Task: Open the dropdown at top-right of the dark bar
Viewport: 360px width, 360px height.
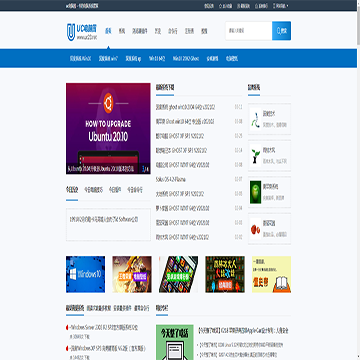Action: tap(281, 6)
